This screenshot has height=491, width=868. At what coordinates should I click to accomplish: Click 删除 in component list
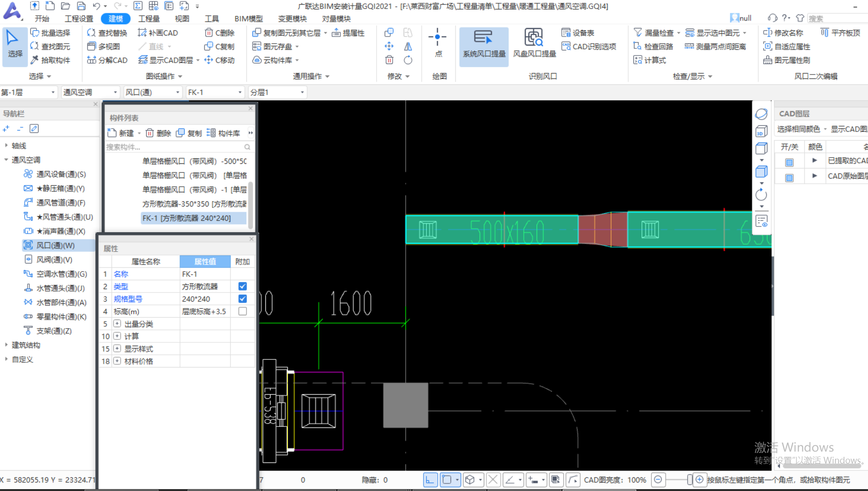coord(158,133)
